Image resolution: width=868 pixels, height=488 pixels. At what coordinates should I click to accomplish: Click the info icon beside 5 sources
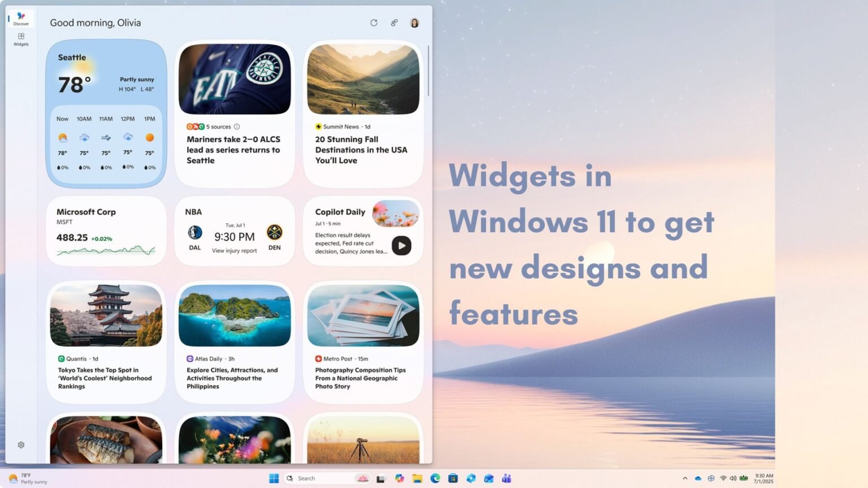tap(237, 127)
